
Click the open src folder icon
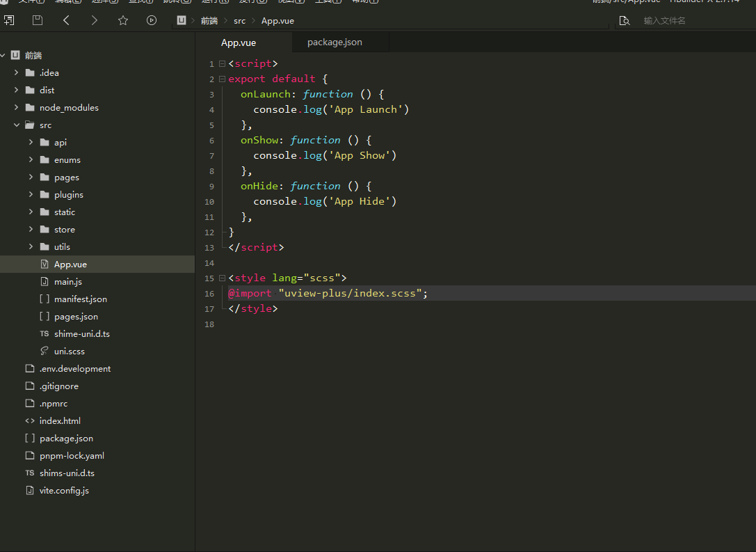pos(30,125)
